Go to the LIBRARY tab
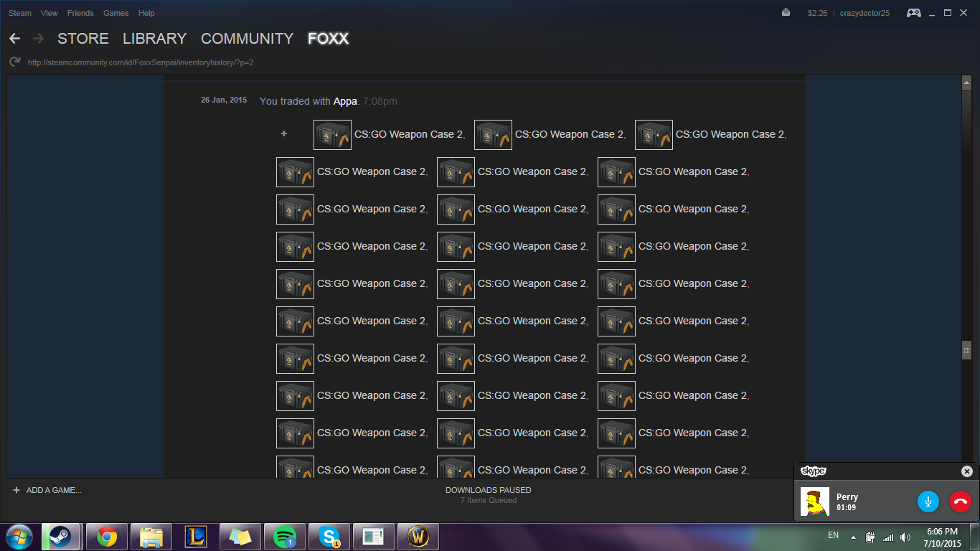 click(154, 39)
